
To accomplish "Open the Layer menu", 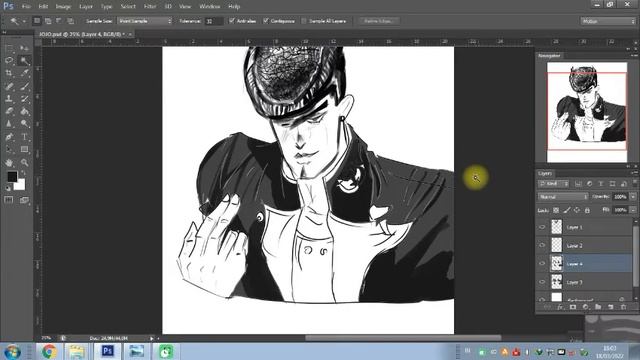I will pyautogui.click(x=86, y=7).
